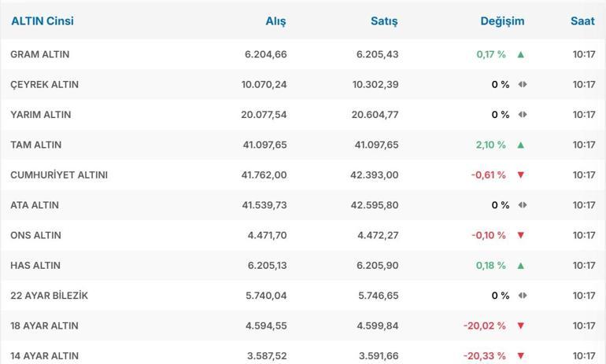The image size is (606, 364).
Task: Click the neutral arrows icon for Çeyrek Altın
Action: click(523, 84)
